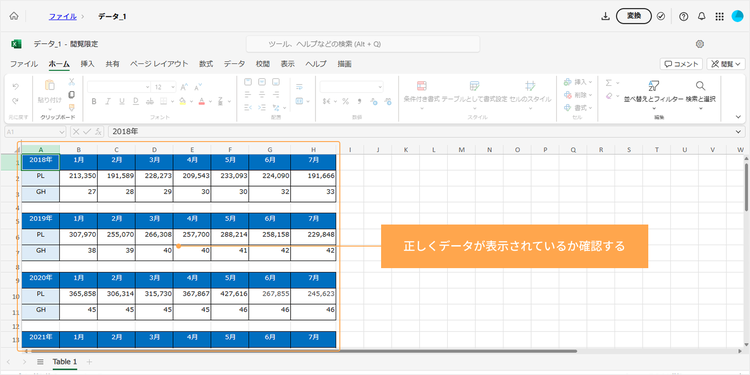Increase the cell indent
The image size is (750, 375).
point(262,107)
